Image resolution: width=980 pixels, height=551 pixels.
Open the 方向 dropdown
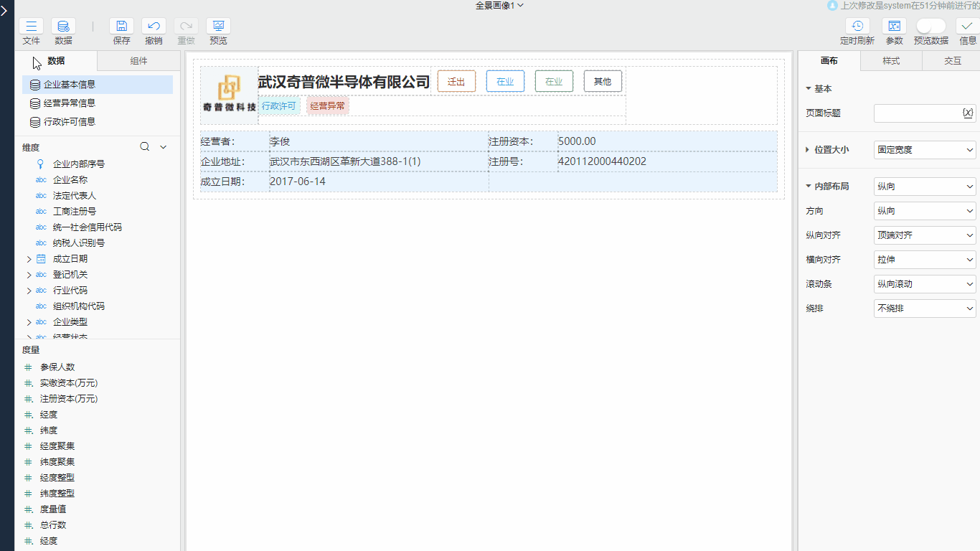925,211
